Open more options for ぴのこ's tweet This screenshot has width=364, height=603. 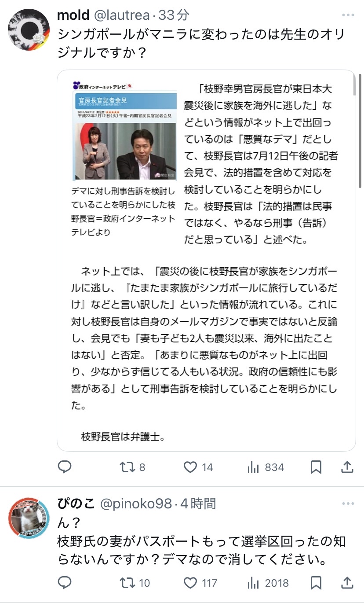[x=348, y=503]
